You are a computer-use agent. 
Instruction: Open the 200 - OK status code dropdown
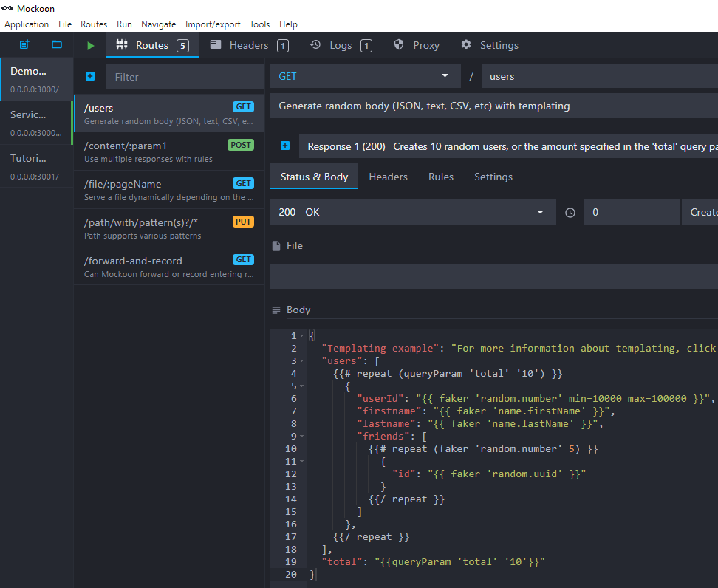tap(413, 212)
